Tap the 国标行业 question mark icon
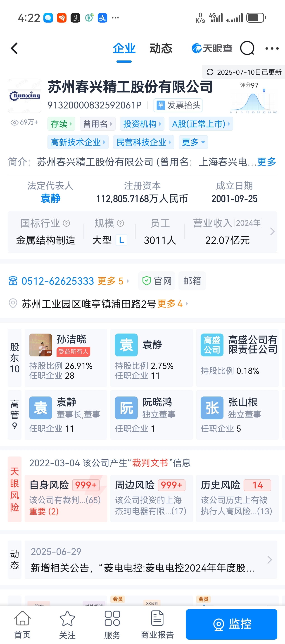 point(66,223)
